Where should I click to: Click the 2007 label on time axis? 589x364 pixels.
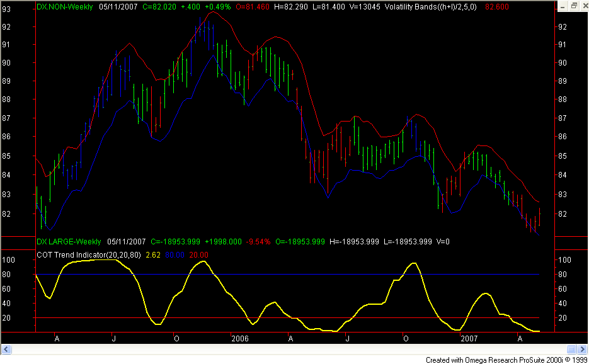[469, 338]
